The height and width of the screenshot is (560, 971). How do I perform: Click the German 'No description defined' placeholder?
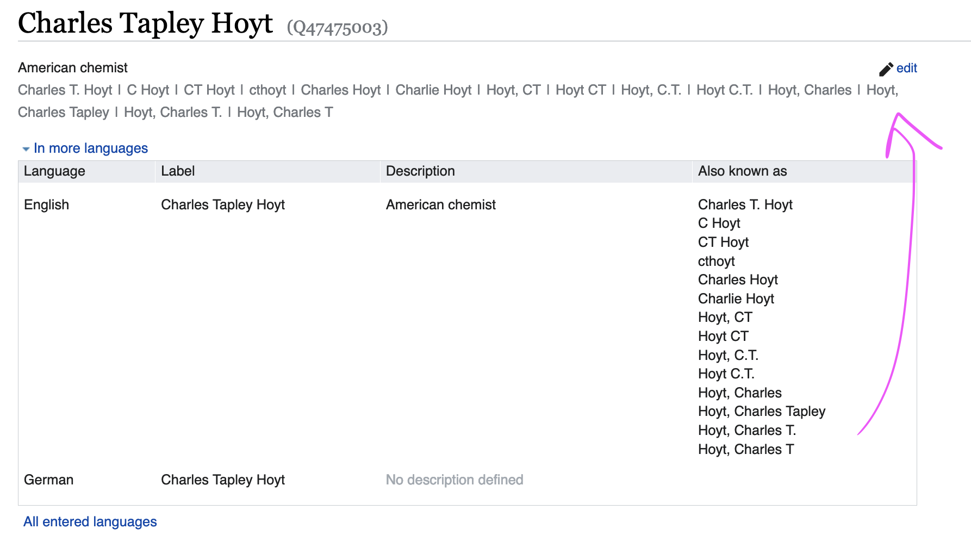point(455,480)
